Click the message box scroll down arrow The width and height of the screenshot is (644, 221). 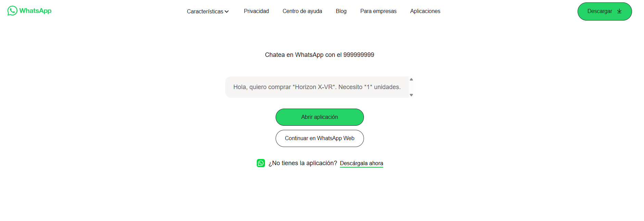[x=411, y=95]
